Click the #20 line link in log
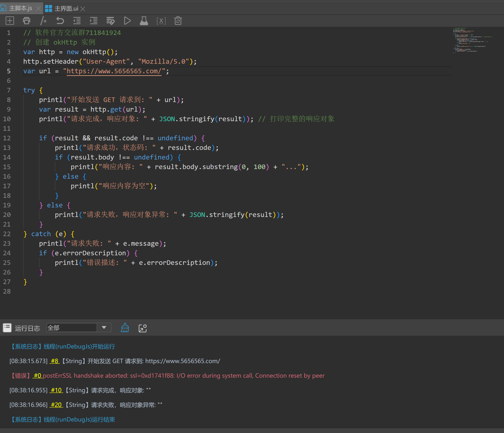This screenshot has height=433, width=504. (x=56, y=405)
